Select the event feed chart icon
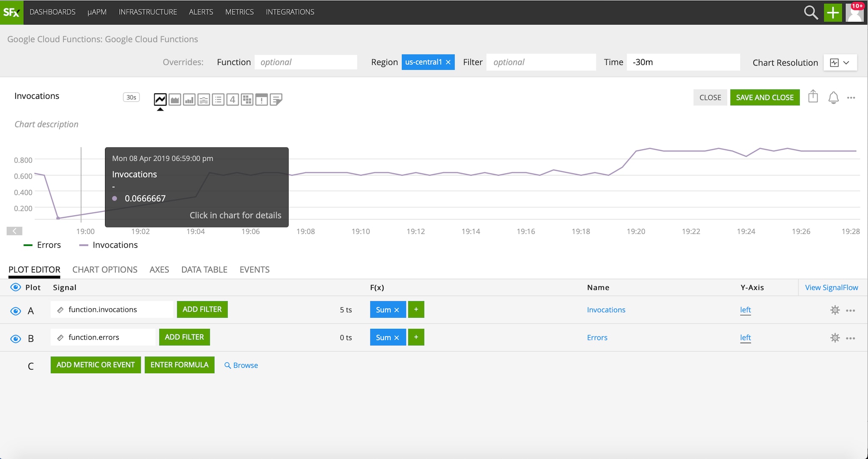This screenshot has width=868, height=459. pyautogui.click(x=262, y=100)
